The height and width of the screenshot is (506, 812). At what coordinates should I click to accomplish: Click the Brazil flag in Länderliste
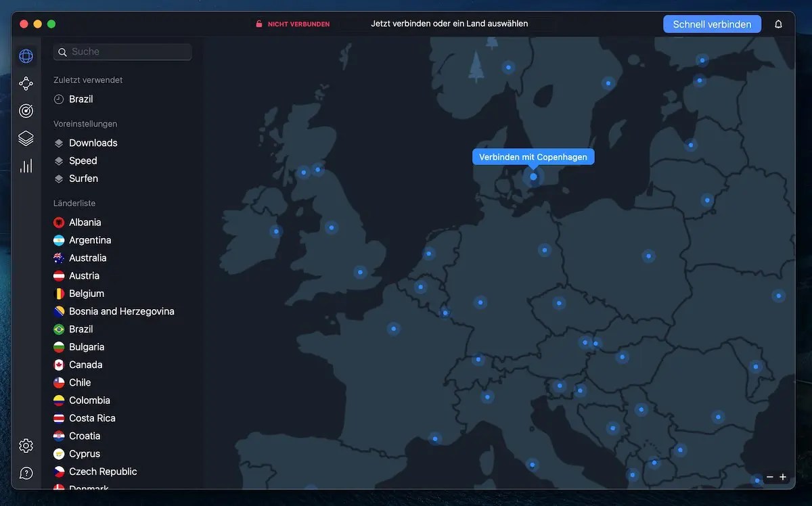59,329
